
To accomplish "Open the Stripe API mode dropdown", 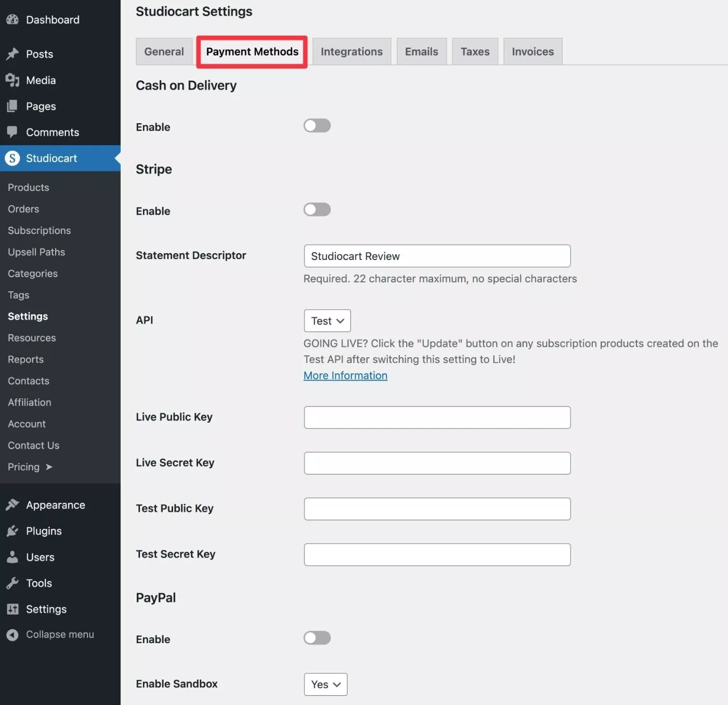I will pyautogui.click(x=328, y=321).
